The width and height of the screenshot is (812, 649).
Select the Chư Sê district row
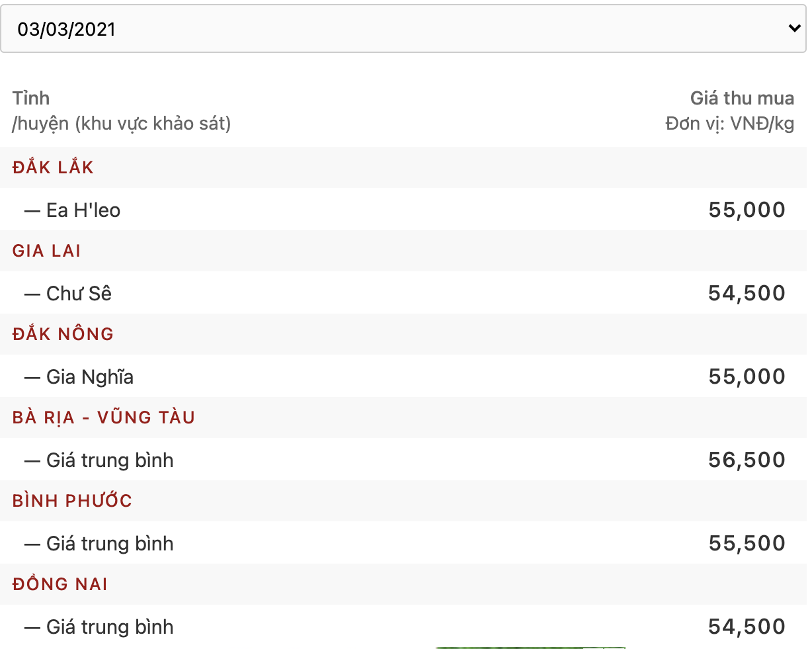tap(403, 293)
